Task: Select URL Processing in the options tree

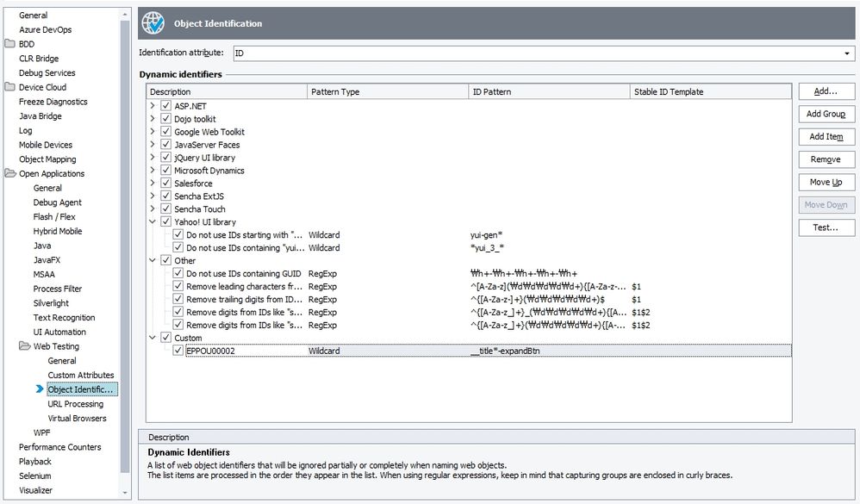Action: 75,404
